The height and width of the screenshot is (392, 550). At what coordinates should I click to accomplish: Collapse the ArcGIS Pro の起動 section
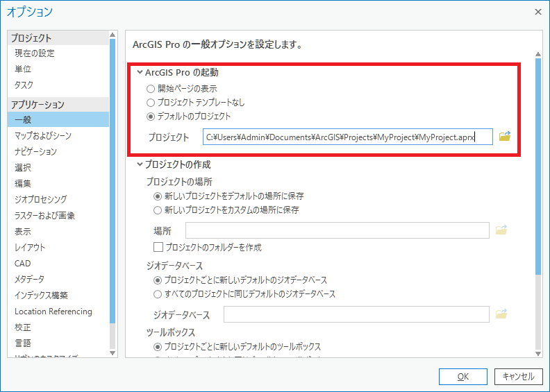140,72
